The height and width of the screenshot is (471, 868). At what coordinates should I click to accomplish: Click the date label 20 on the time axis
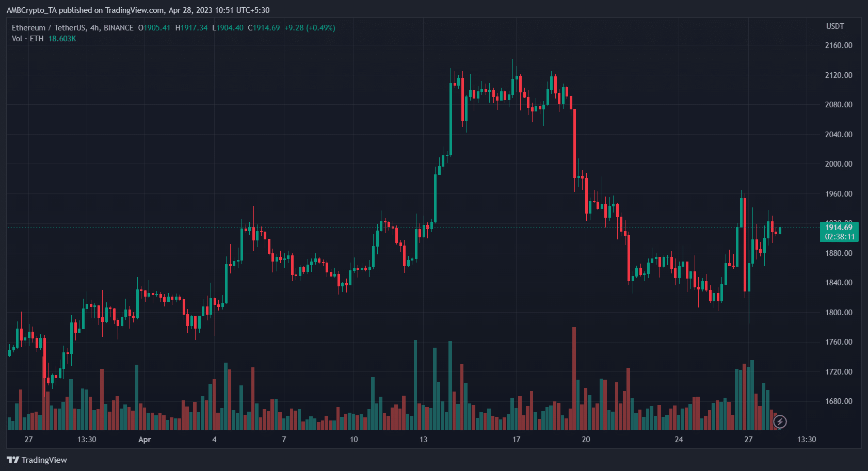(586, 440)
